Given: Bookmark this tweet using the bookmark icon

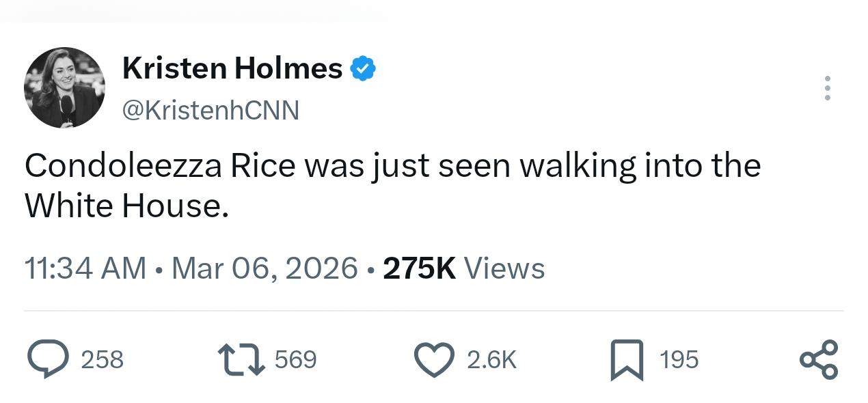Looking at the screenshot, I should pyautogui.click(x=627, y=360).
